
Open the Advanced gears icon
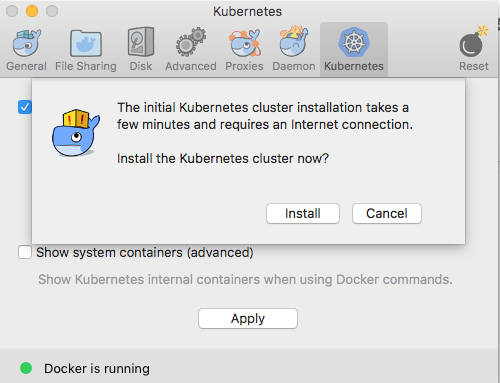pyautogui.click(x=191, y=42)
